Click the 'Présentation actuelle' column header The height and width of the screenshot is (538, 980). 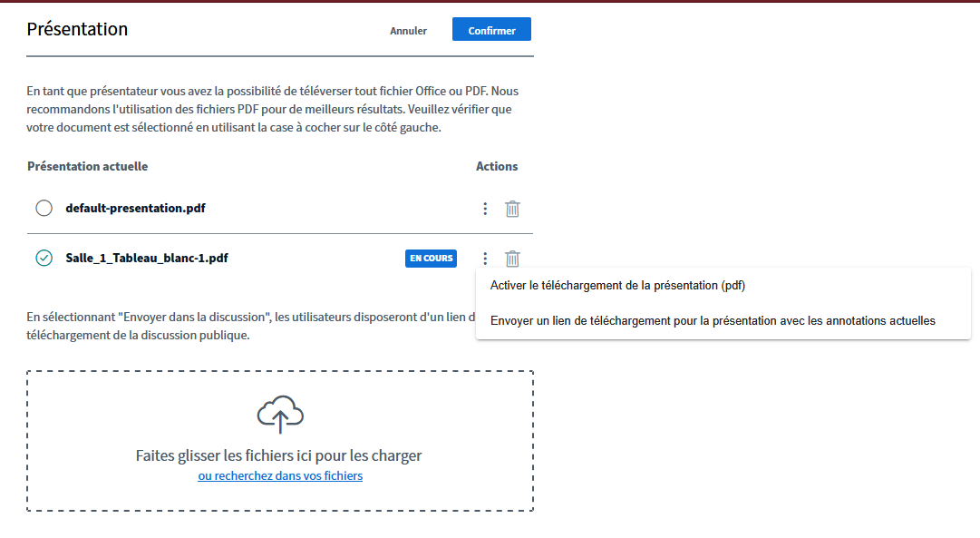point(88,166)
